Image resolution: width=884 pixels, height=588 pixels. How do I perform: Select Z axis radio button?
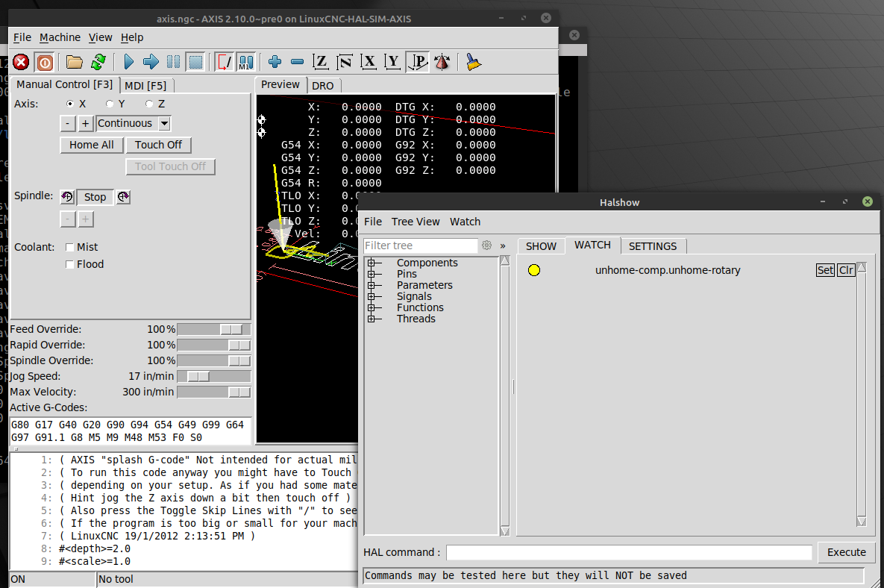[149, 104]
